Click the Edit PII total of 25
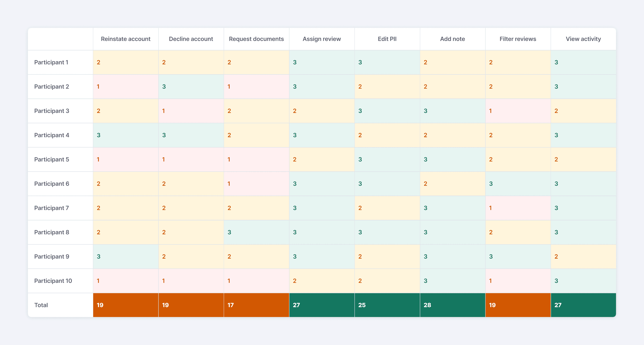 [362, 305]
